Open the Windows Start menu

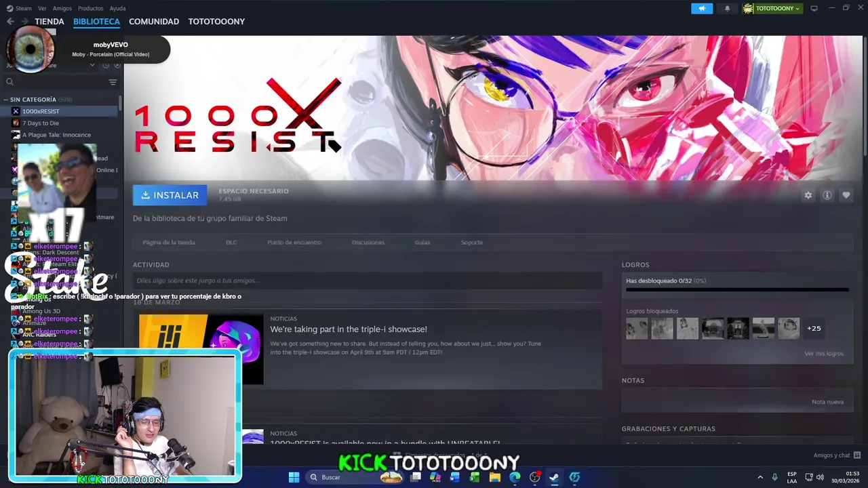pos(294,477)
